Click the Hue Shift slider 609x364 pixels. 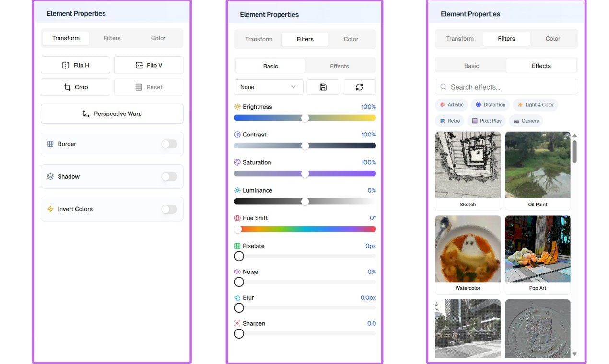click(305, 229)
